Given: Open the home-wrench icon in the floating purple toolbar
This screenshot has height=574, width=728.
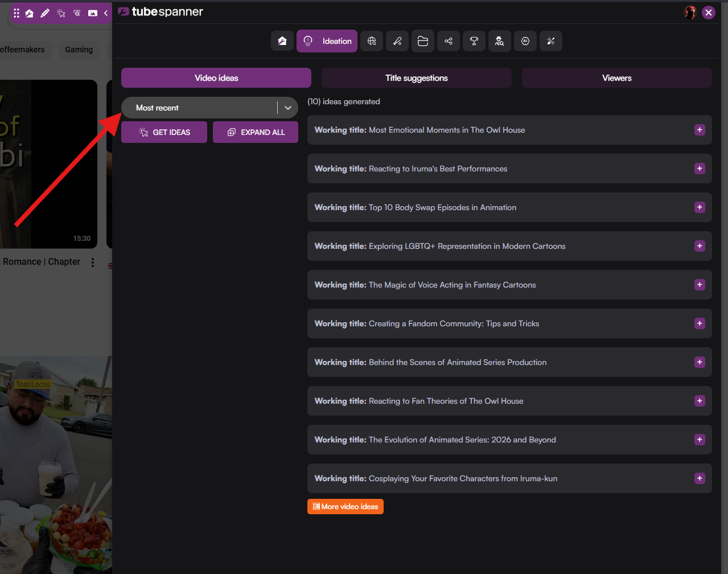Looking at the screenshot, I should [x=30, y=13].
